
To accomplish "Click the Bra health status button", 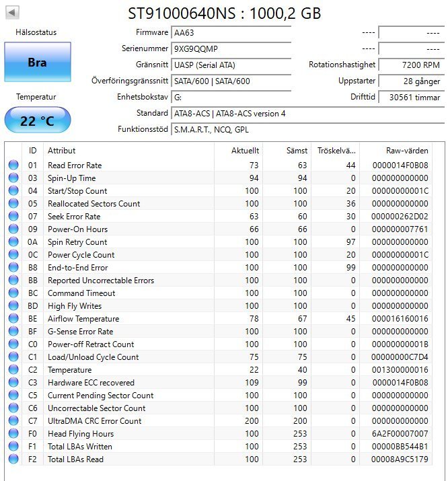I will [x=37, y=62].
